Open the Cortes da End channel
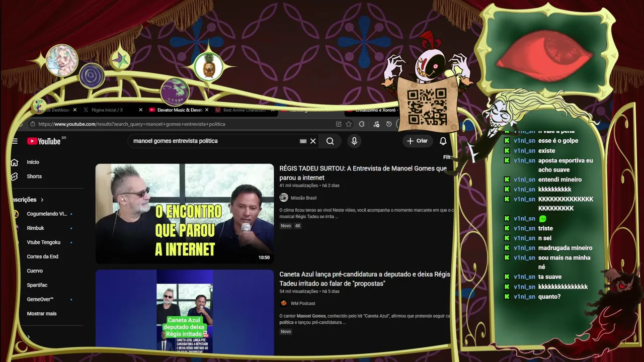The height and width of the screenshot is (362, 644). point(43,256)
